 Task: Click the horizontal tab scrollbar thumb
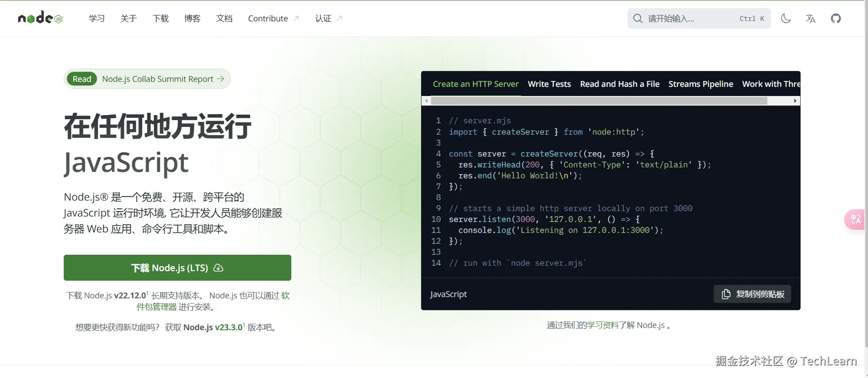click(599, 101)
